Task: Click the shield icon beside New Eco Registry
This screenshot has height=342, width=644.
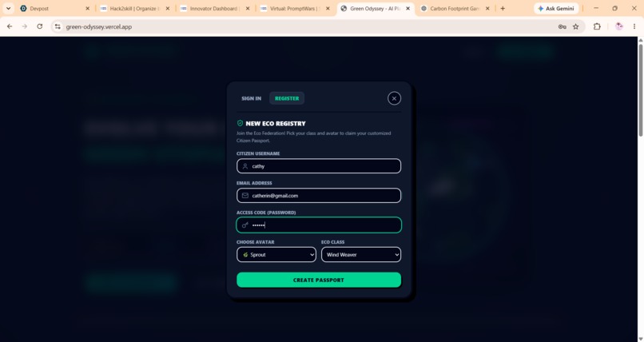Action: (240, 123)
